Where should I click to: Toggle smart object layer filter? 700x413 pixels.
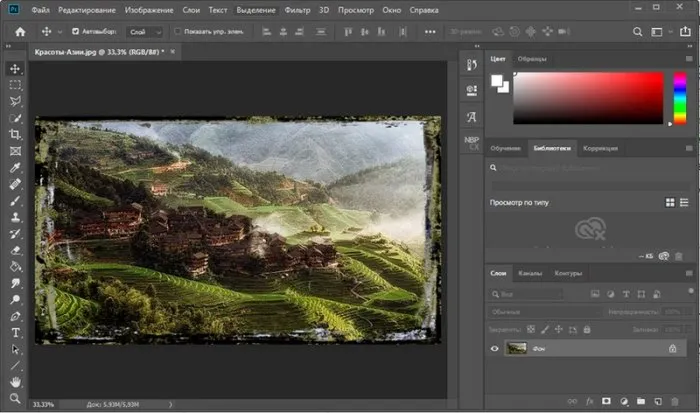point(656,294)
